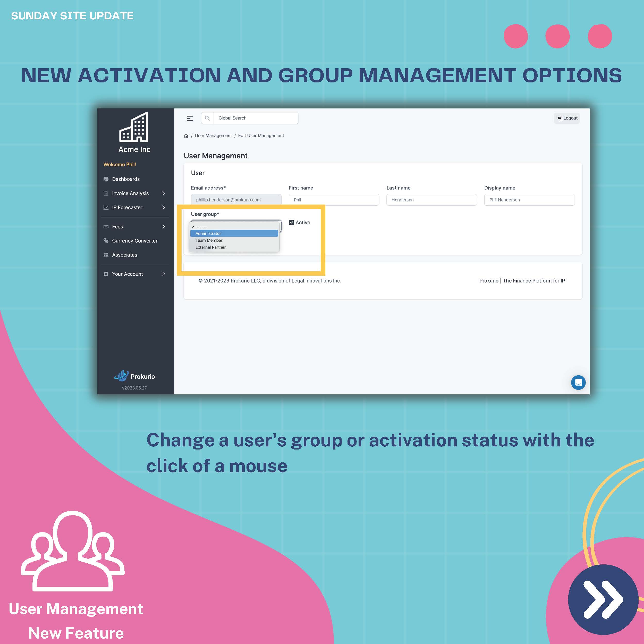
Task: Expand the Your Account chevron
Action: click(164, 274)
